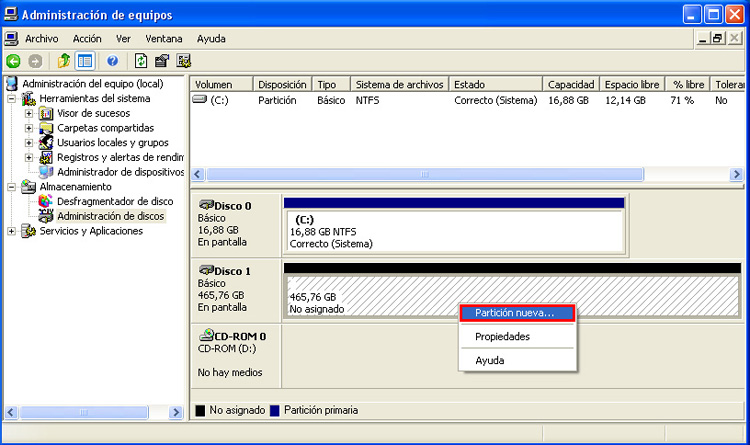Restore the inner MMC child window
This screenshot has width=750, height=445.
[x=717, y=38]
